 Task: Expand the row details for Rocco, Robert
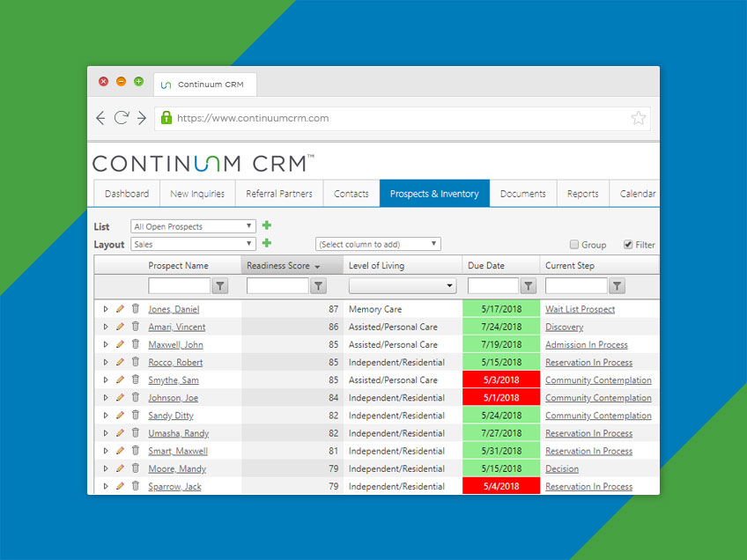pos(107,362)
